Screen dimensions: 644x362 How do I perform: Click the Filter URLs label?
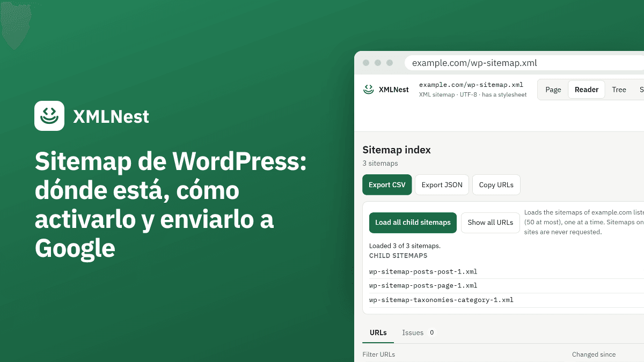(379, 354)
